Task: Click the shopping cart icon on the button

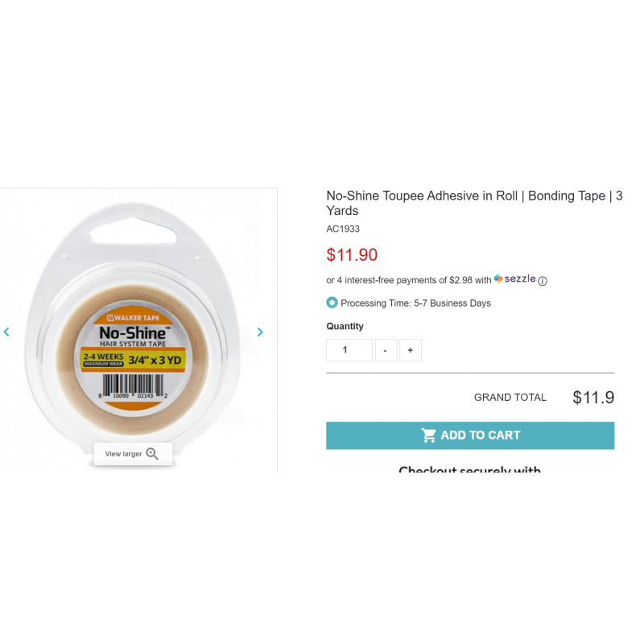Action: [429, 436]
